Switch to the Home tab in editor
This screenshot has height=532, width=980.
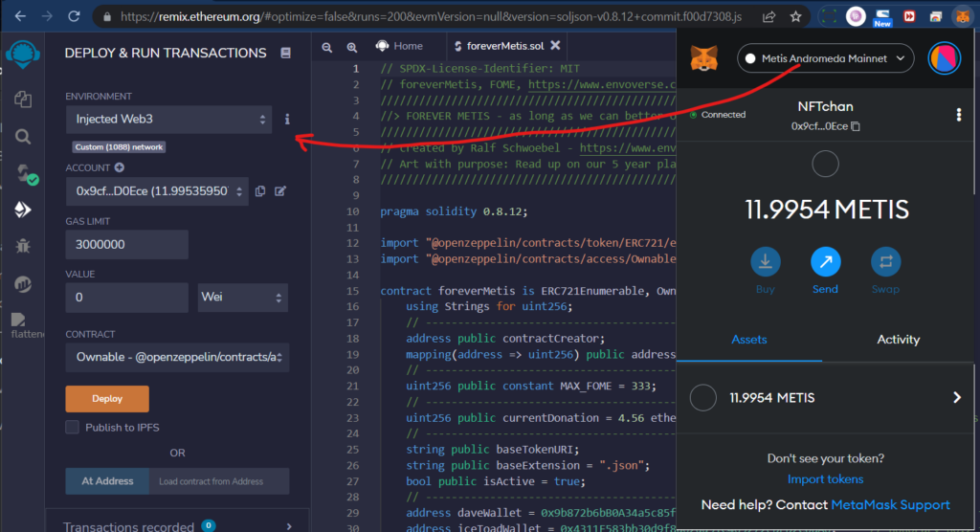(x=400, y=46)
